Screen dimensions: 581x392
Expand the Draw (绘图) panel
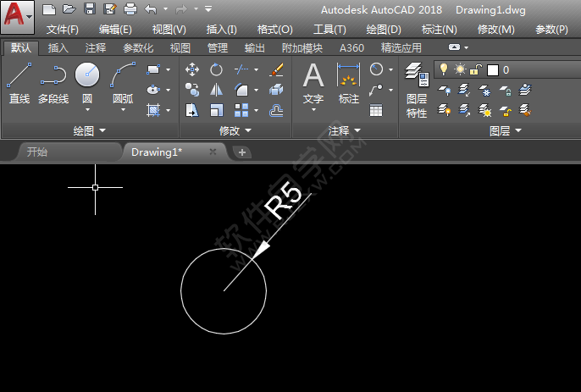point(89,130)
